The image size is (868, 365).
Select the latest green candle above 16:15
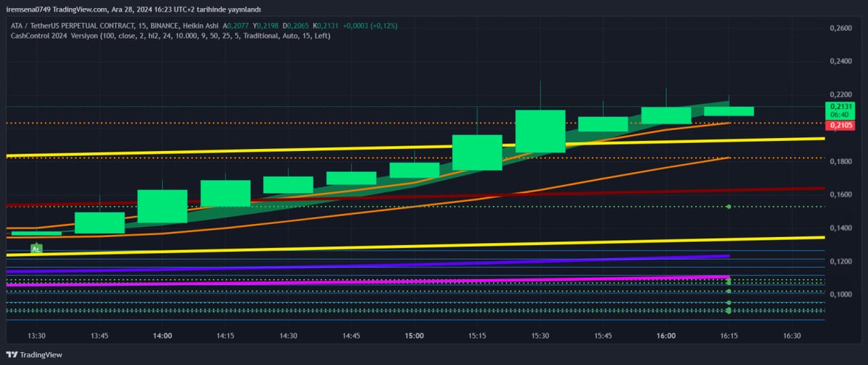pos(729,111)
